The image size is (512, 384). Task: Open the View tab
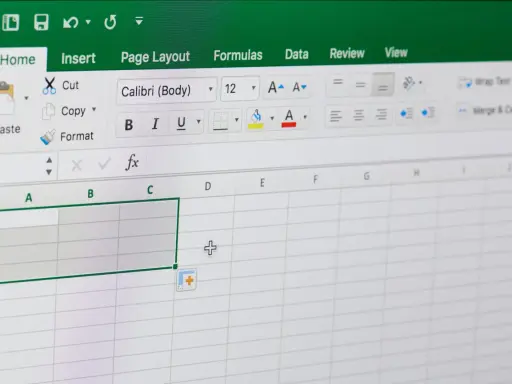(x=396, y=52)
